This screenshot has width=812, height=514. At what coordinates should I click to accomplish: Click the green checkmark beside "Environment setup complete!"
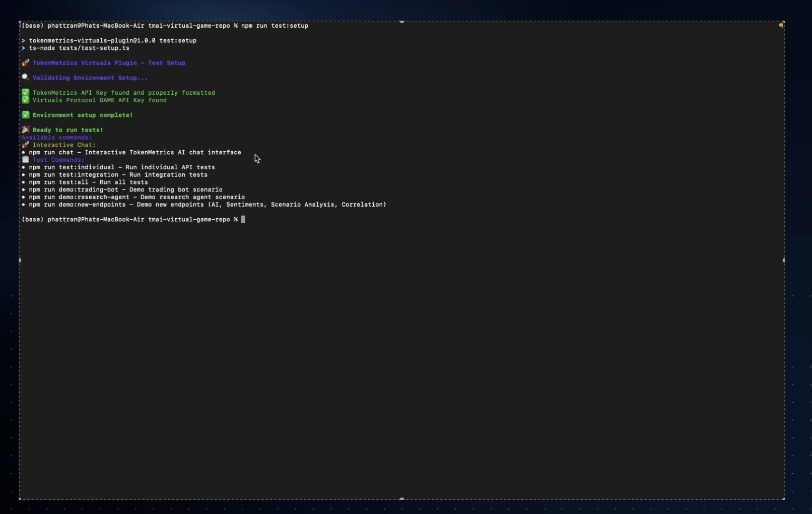pos(26,114)
